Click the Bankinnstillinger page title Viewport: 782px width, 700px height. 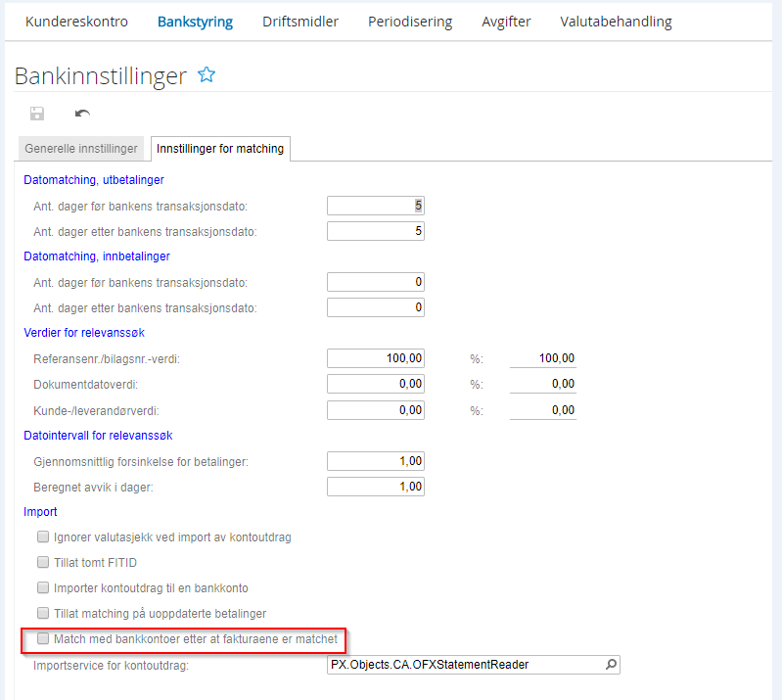tap(101, 76)
